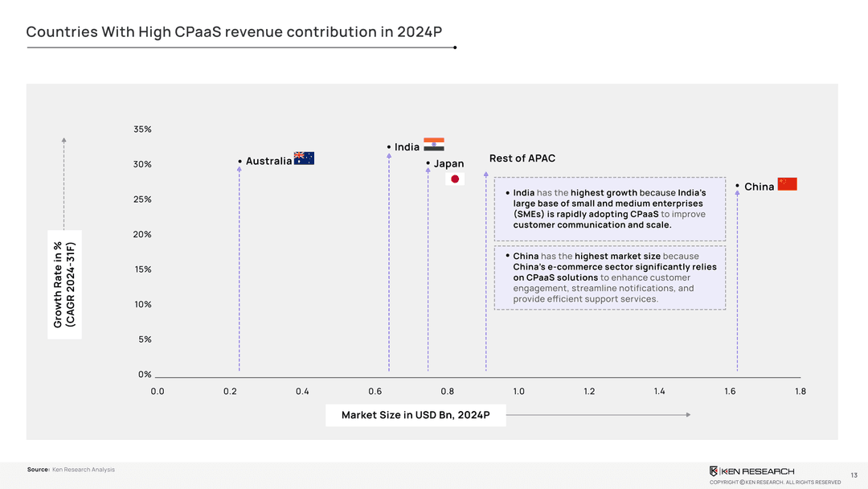This screenshot has width=868, height=489.
Task: Select the 1.8 tick label on x-axis
Action: pos(800,392)
